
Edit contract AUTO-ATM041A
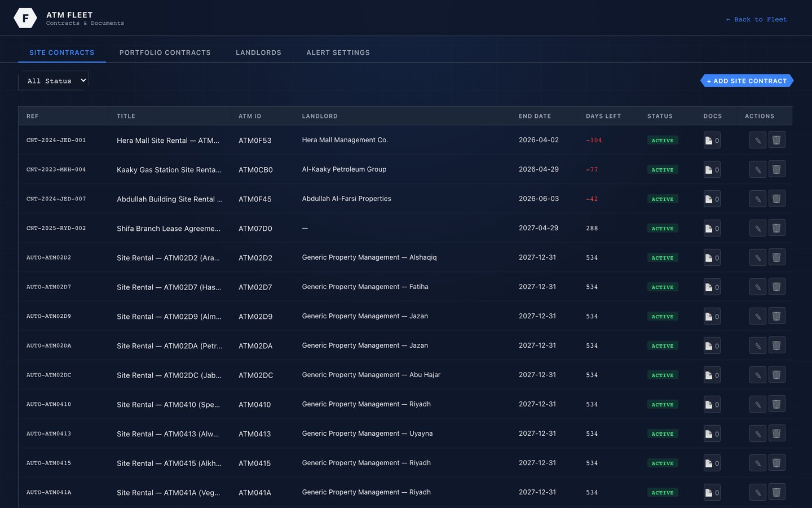(x=758, y=492)
